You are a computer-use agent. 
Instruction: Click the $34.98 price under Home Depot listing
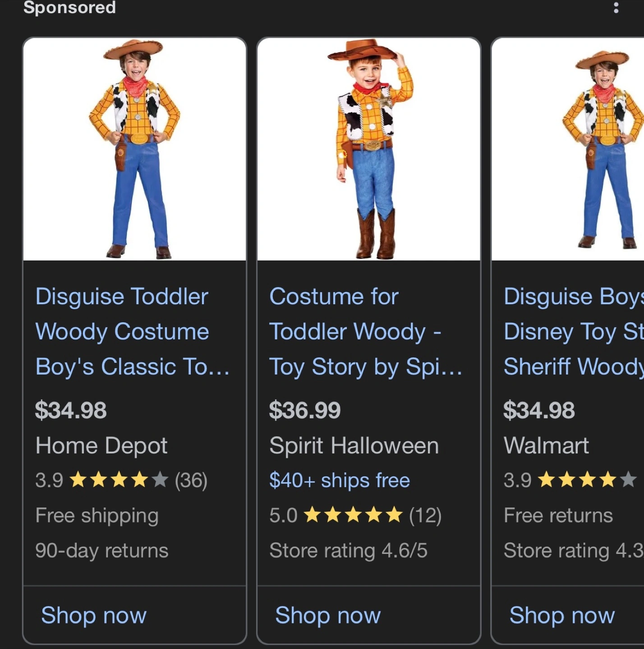(71, 411)
